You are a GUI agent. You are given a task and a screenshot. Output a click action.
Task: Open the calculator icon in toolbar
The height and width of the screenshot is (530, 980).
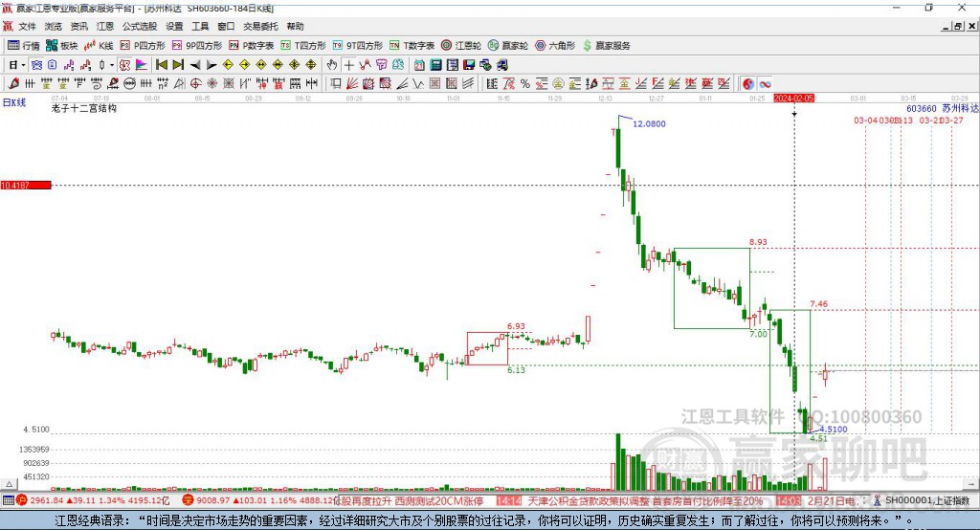436,65
